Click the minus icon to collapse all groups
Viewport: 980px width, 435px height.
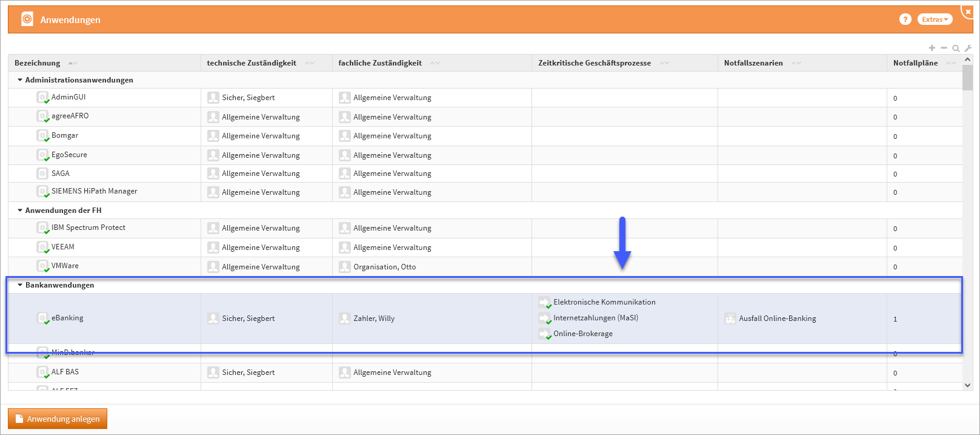coord(944,48)
